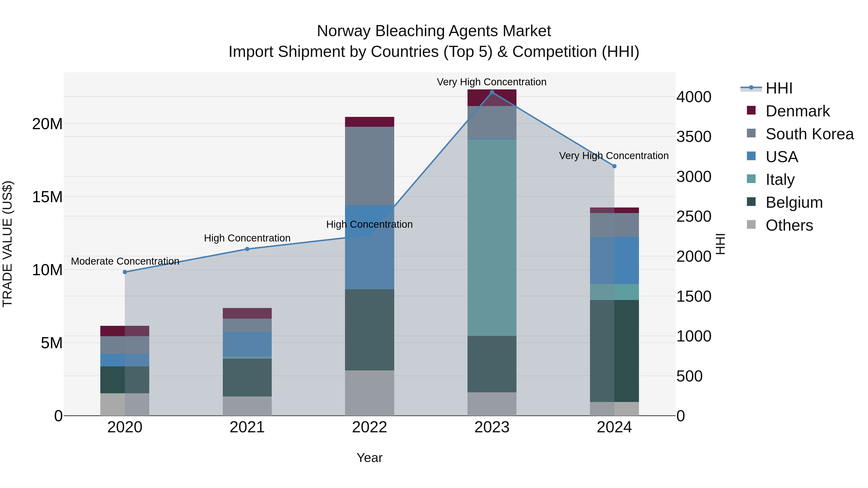Screen dimensions: 868x488
Task: Click the Denmark legend color swatch
Action: tap(751, 110)
